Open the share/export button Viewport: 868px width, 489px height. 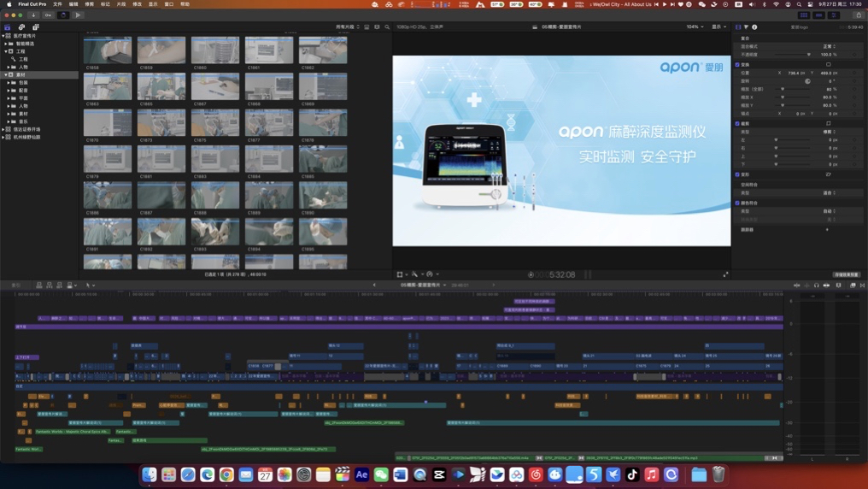coord(859,15)
